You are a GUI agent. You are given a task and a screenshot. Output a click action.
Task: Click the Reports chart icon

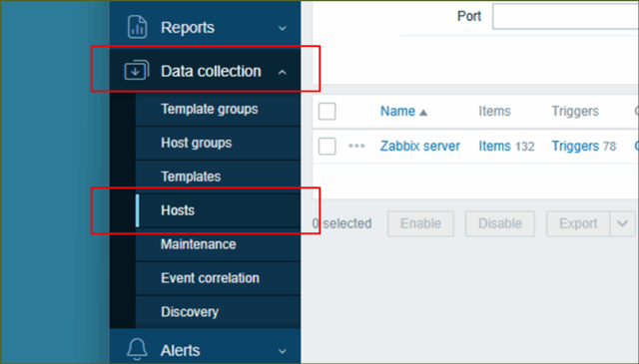tap(137, 27)
